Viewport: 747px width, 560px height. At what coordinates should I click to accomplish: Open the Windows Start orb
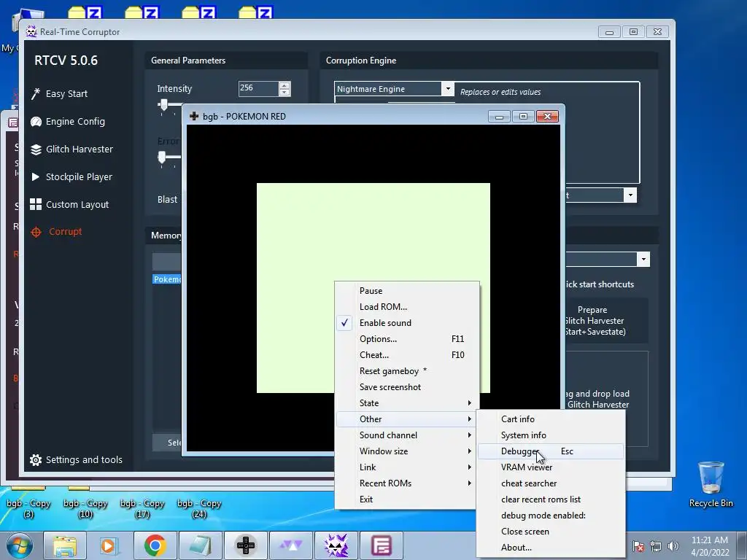point(20,545)
